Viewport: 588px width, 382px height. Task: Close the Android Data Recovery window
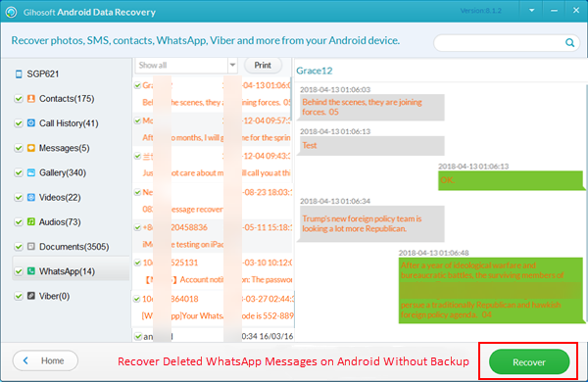point(576,11)
